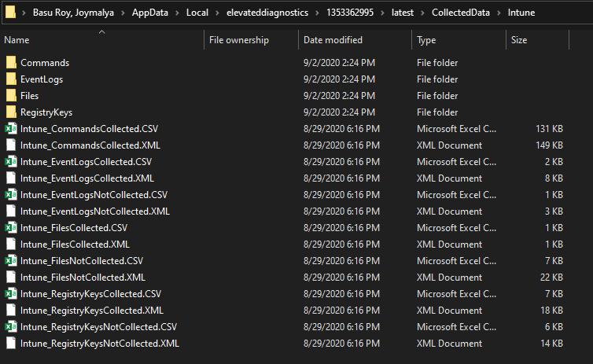Select Intune_EventLogsCollected.CSV file name
The image size is (593, 364).
coord(86,162)
